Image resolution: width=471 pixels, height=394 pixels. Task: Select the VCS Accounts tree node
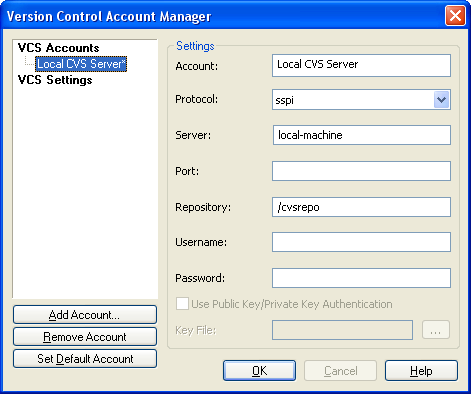(58, 48)
